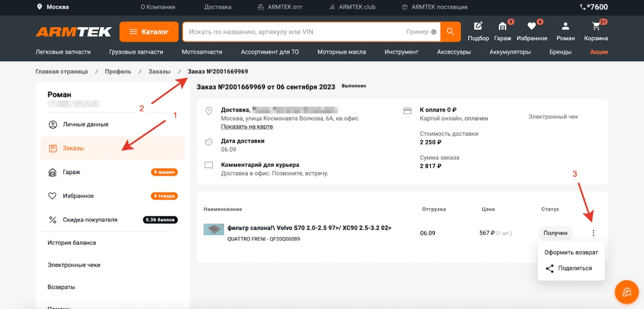The height and width of the screenshot is (309, 644).
Task: Open Избранное via the heart icon
Action: [x=532, y=26]
